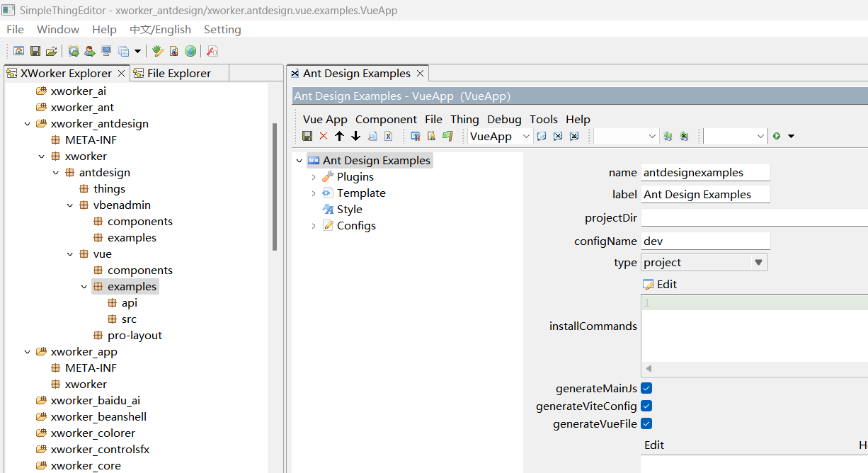Open the Tools menu in editor
This screenshot has width=868, height=473.
coord(544,119)
